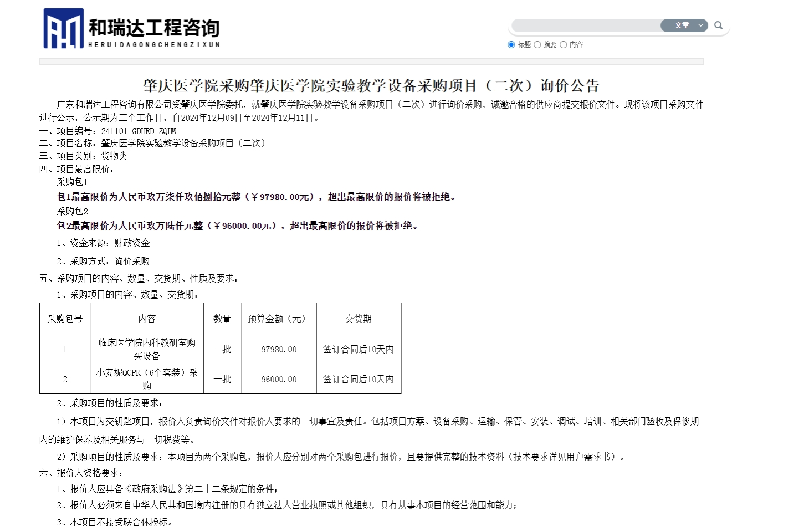The image size is (809, 532).
Task: Focus the search text input field
Action: (586, 25)
